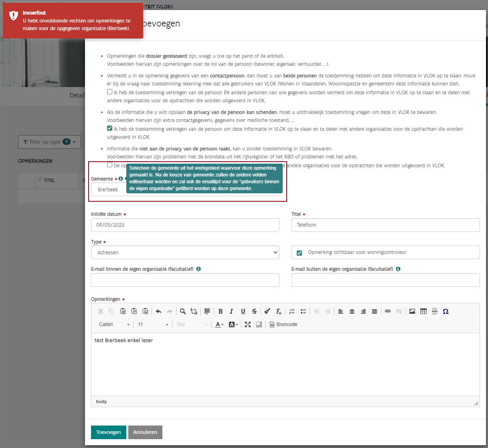Open the special character (omega) picker
The width and height of the screenshot is (488, 448).
[445, 311]
